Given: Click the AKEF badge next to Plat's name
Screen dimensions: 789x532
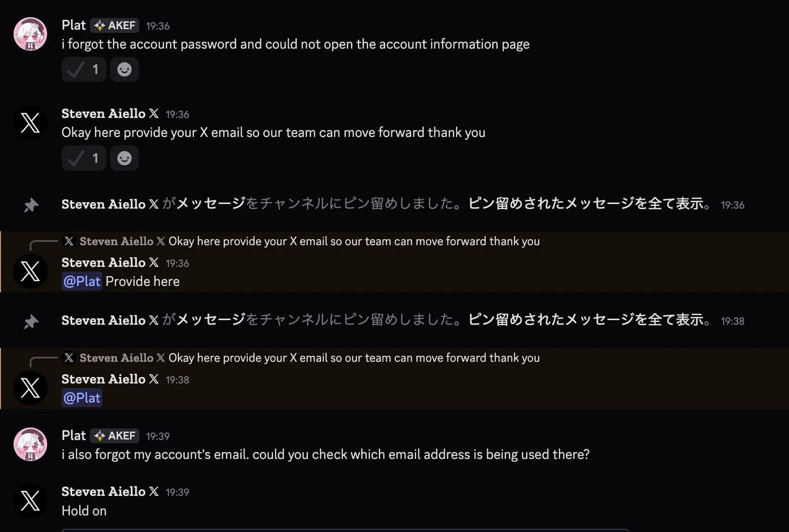Looking at the screenshot, I should click(x=114, y=25).
